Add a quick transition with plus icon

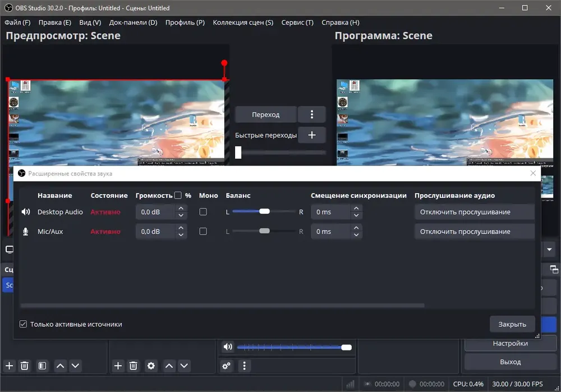click(x=311, y=135)
